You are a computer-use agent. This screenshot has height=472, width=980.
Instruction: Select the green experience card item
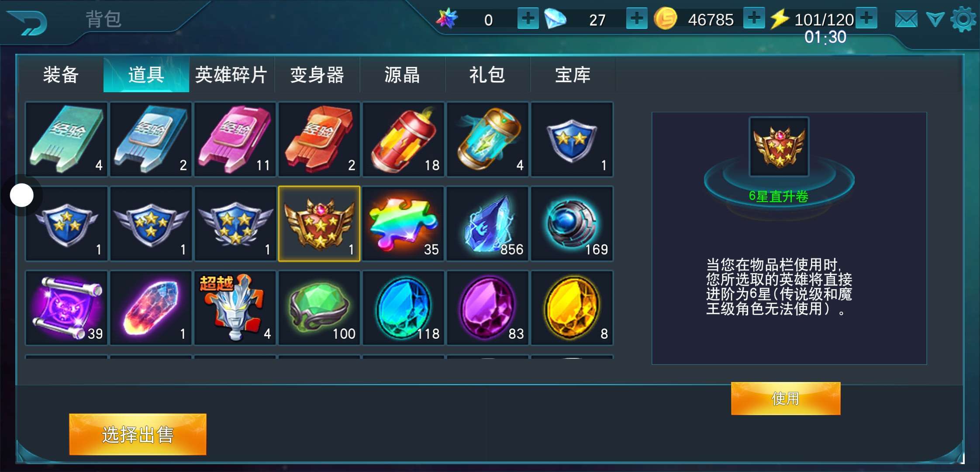[66, 139]
